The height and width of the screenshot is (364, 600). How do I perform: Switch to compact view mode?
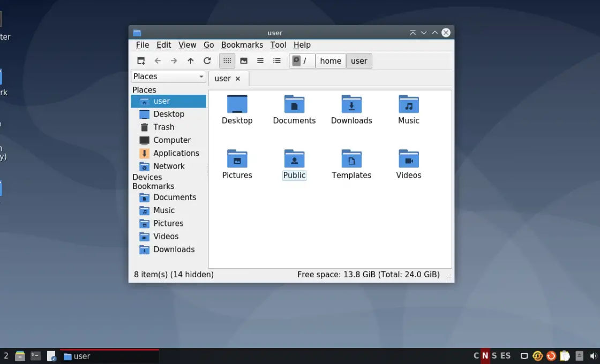tap(260, 61)
